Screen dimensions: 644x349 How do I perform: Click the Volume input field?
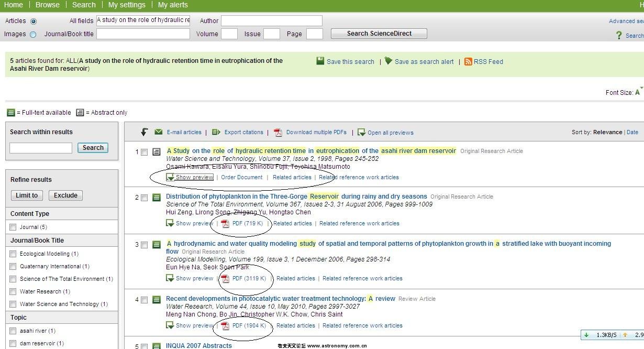pyautogui.click(x=229, y=34)
